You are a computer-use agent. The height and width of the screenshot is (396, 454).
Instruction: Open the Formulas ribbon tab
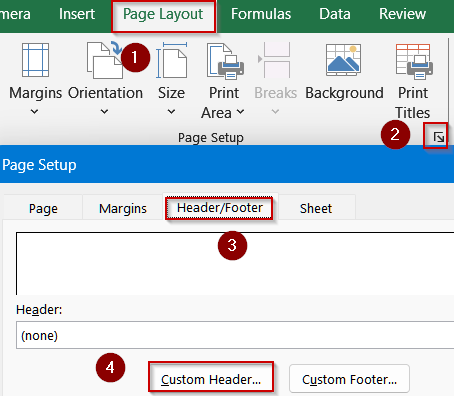pyautogui.click(x=261, y=14)
